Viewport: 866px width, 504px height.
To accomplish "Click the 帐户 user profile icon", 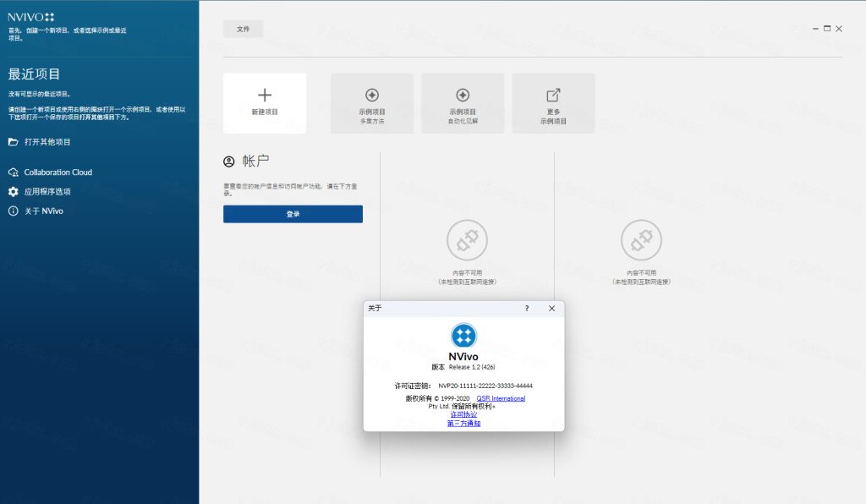I will pyautogui.click(x=228, y=162).
